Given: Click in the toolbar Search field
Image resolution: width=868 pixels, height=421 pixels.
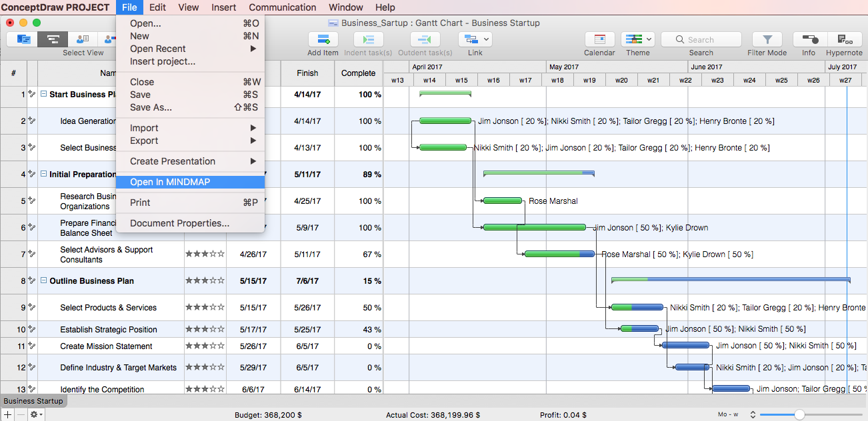Looking at the screenshot, I should [701, 39].
